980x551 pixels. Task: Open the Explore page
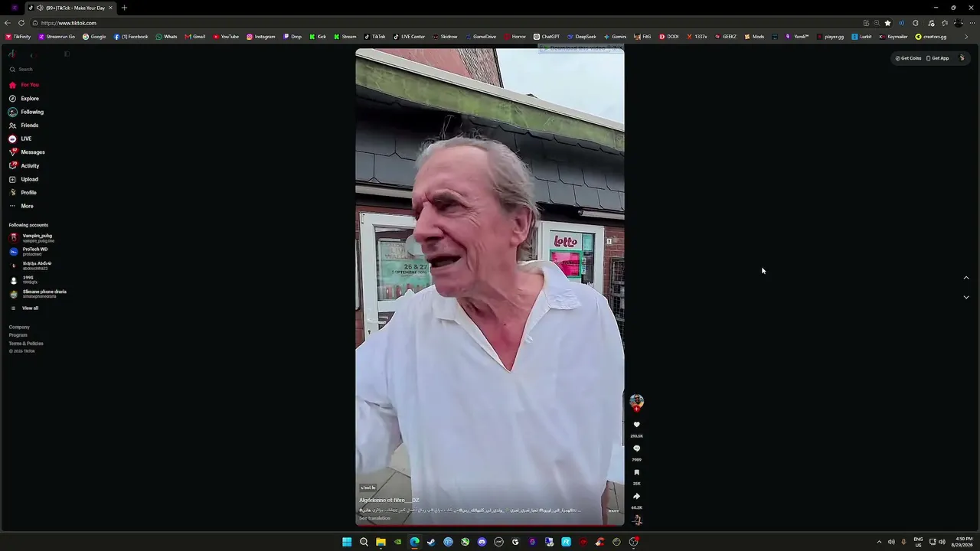(x=24, y=99)
